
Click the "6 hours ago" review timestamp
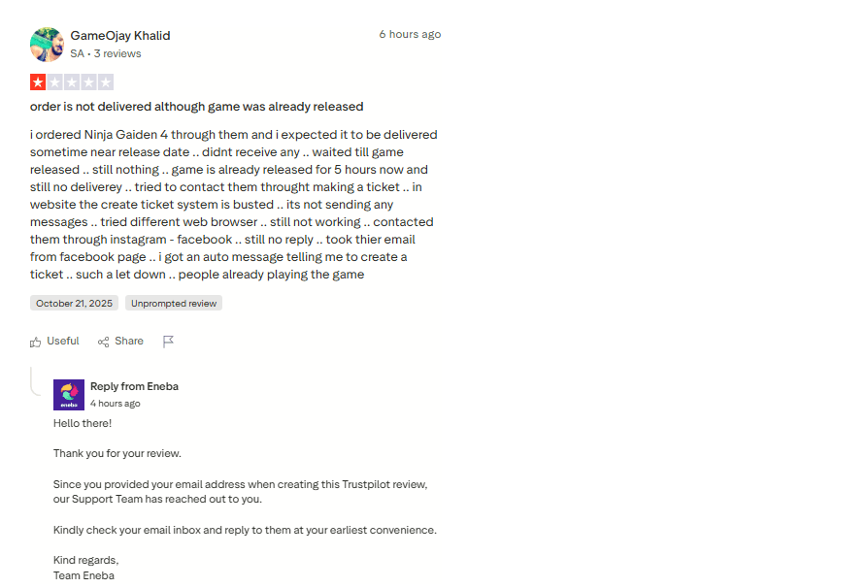click(410, 34)
